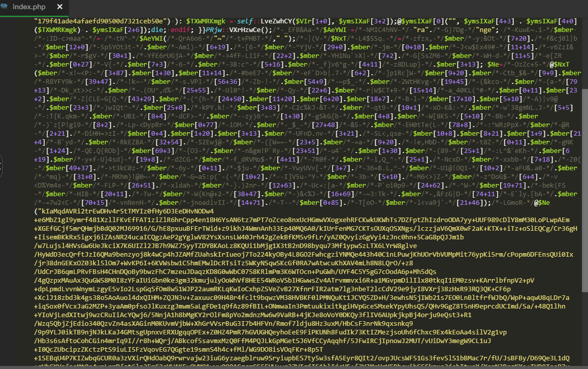Image resolution: width=588 pixels, height=369 pixels.
Task: Click the line starting "kIaMqdAVRi2trEwDHv4r"
Action: click(124, 211)
